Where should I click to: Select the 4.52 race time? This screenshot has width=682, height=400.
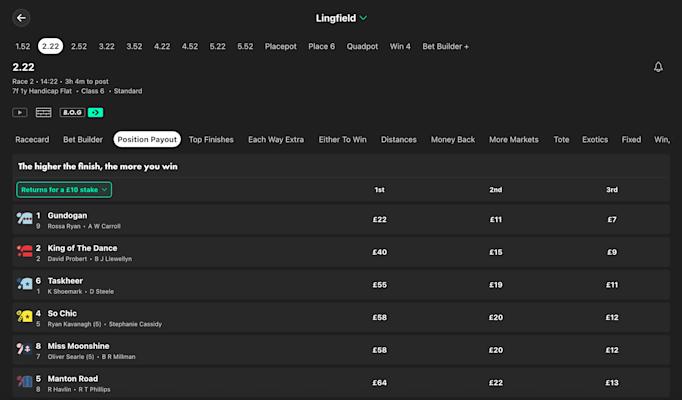(x=190, y=46)
